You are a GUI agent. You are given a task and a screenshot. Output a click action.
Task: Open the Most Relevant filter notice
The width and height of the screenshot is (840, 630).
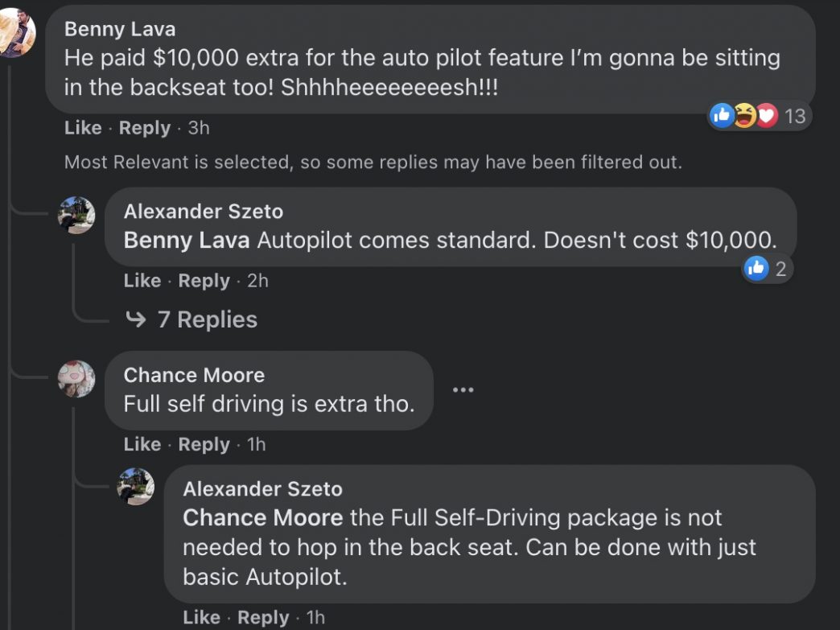[x=373, y=162]
